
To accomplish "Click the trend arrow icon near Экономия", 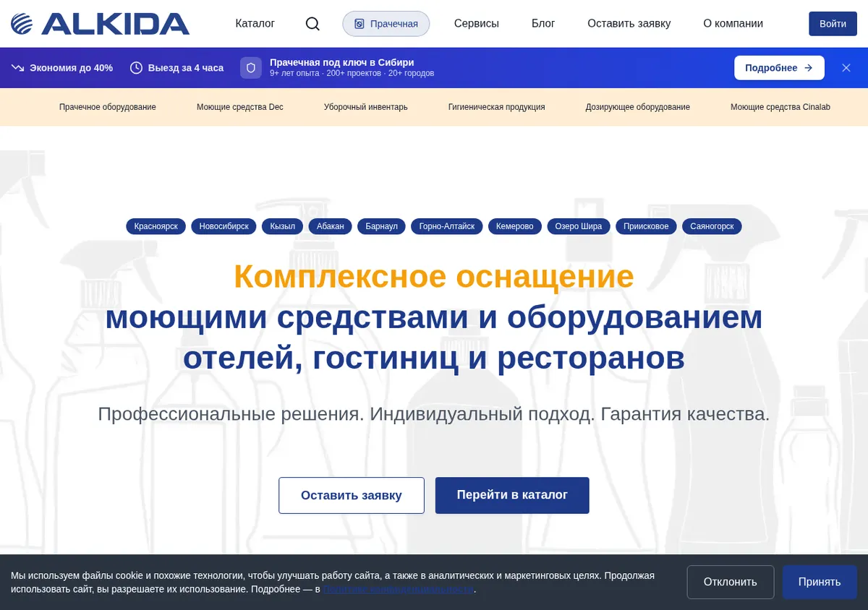I will pos(18,68).
